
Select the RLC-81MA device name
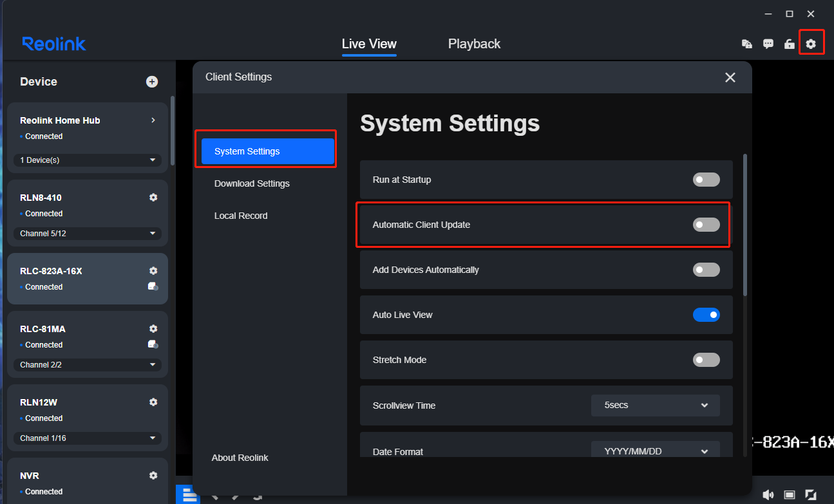(43, 329)
